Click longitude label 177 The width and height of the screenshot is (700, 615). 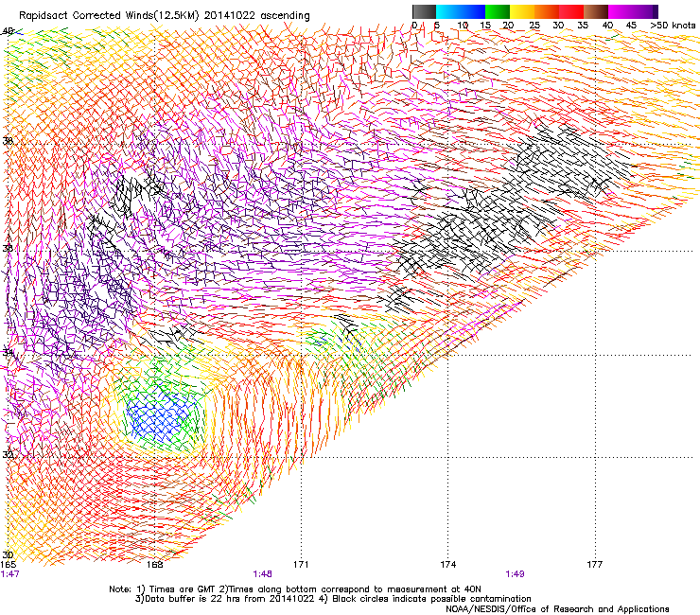click(x=595, y=565)
